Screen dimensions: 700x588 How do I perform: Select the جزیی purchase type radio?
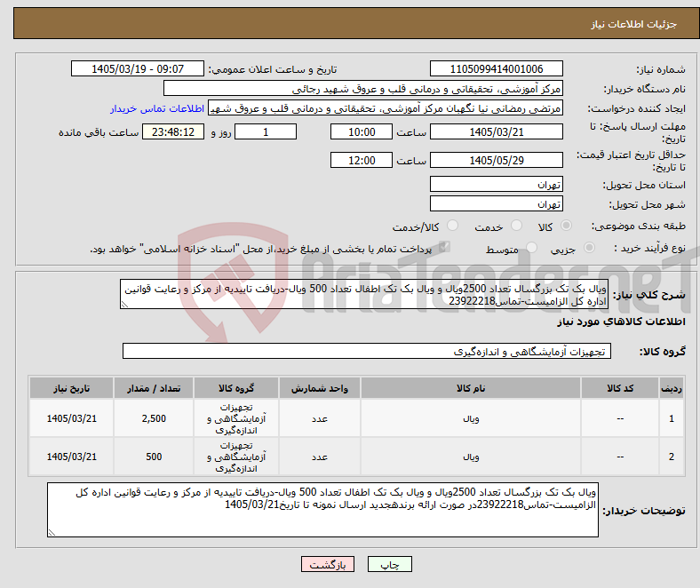pos(589,247)
